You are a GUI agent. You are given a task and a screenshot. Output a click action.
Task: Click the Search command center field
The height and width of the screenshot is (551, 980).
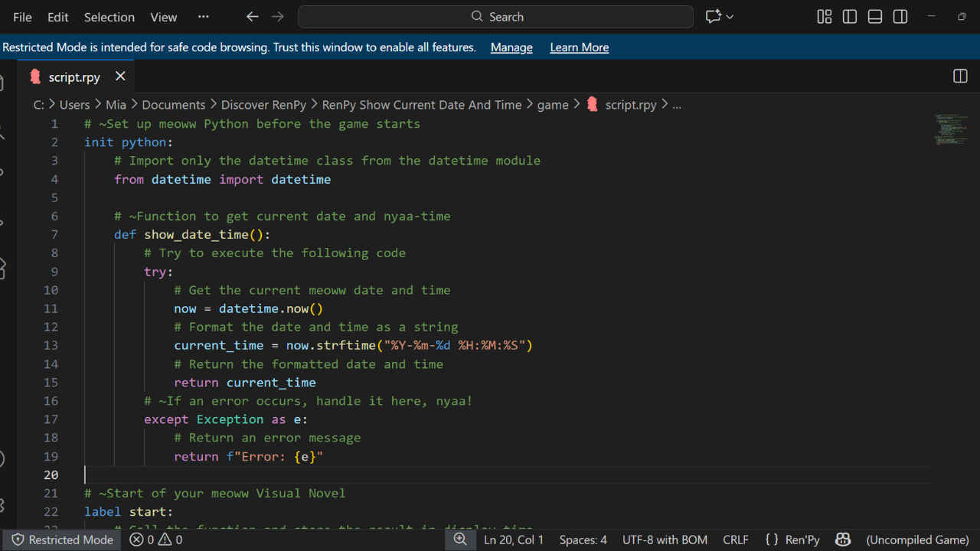[496, 17]
